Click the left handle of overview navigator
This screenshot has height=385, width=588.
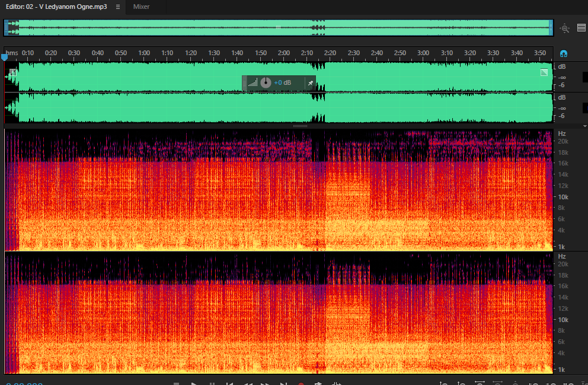point(6,28)
